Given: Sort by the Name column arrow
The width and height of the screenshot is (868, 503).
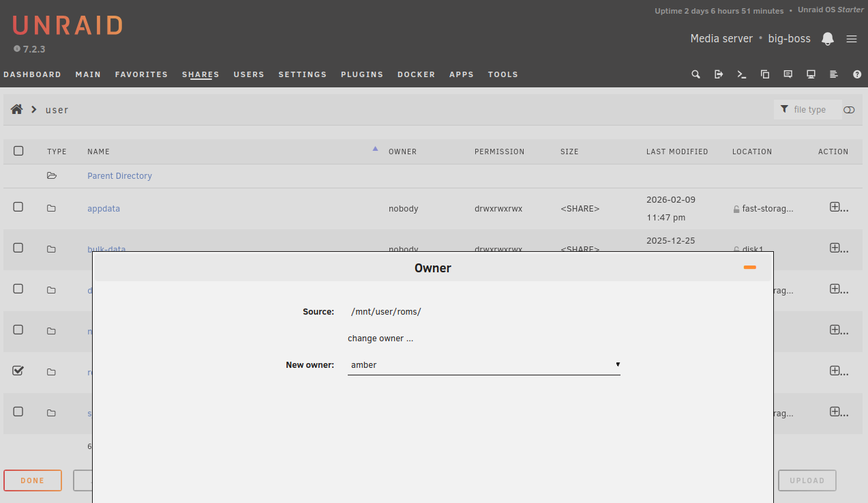Looking at the screenshot, I should click(375, 149).
